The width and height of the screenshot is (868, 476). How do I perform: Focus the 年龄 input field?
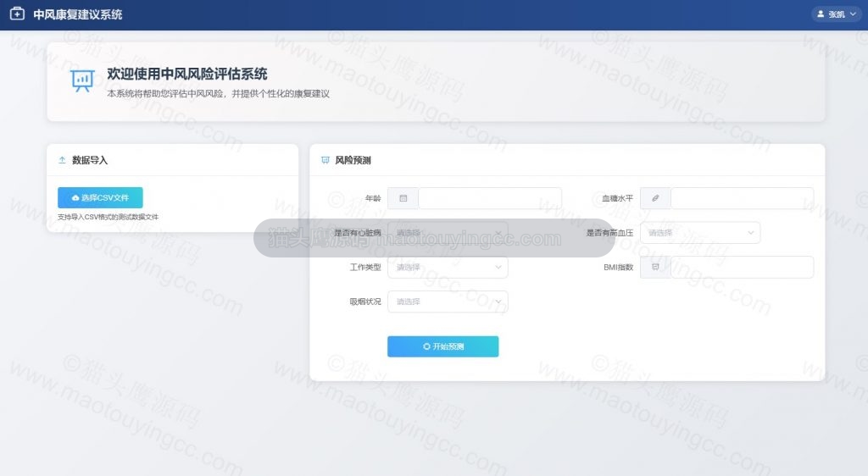pyautogui.click(x=490, y=198)
